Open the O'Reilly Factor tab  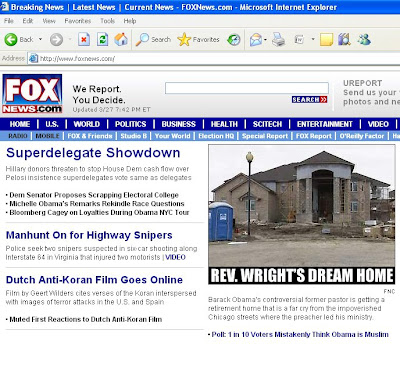pos(362,136)
